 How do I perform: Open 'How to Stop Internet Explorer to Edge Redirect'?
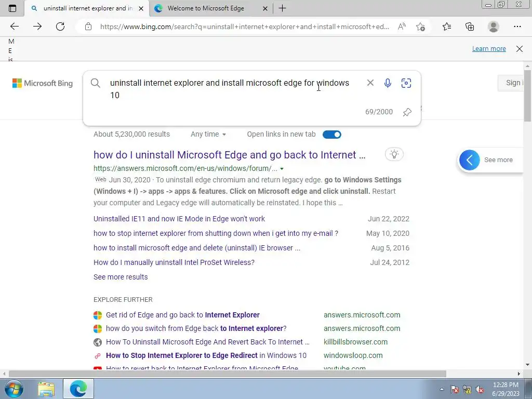206,355
